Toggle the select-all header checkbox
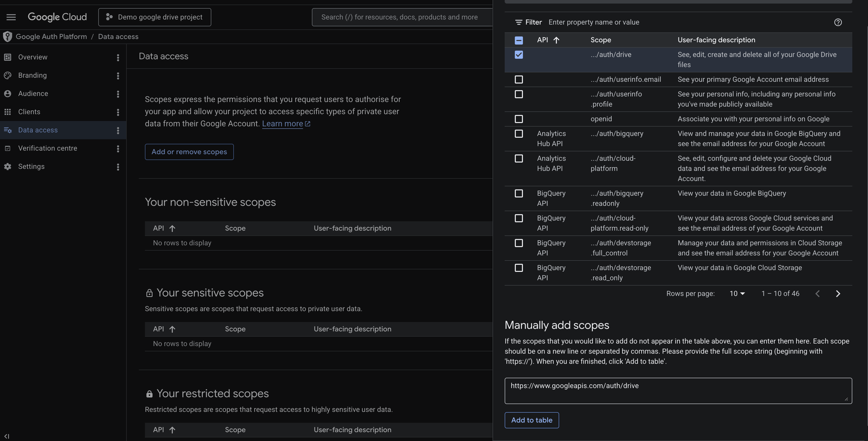The height and width of the screenshot is (441, 868). click(519, 41)
